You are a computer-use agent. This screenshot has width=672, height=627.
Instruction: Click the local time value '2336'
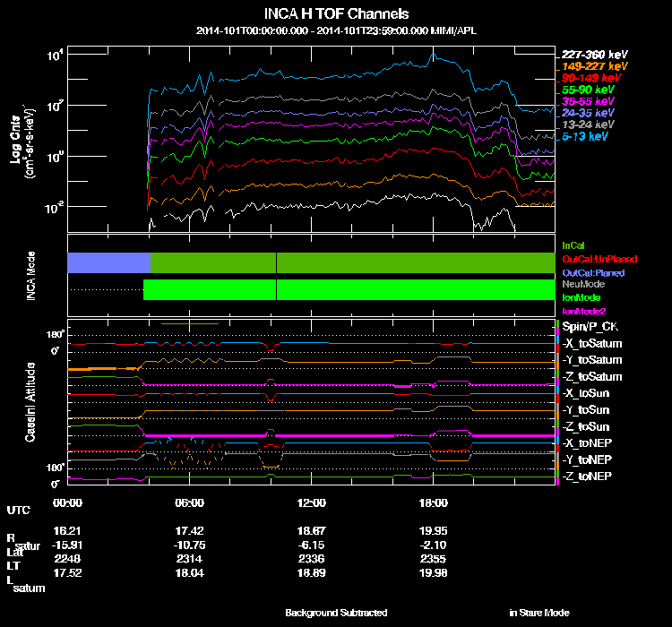pyautogui.click(x=312, y=559)
